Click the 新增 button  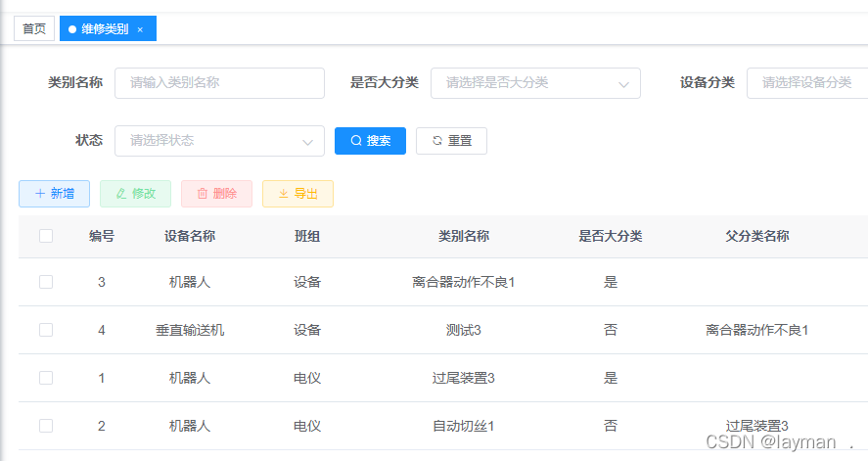pos(54,194)
